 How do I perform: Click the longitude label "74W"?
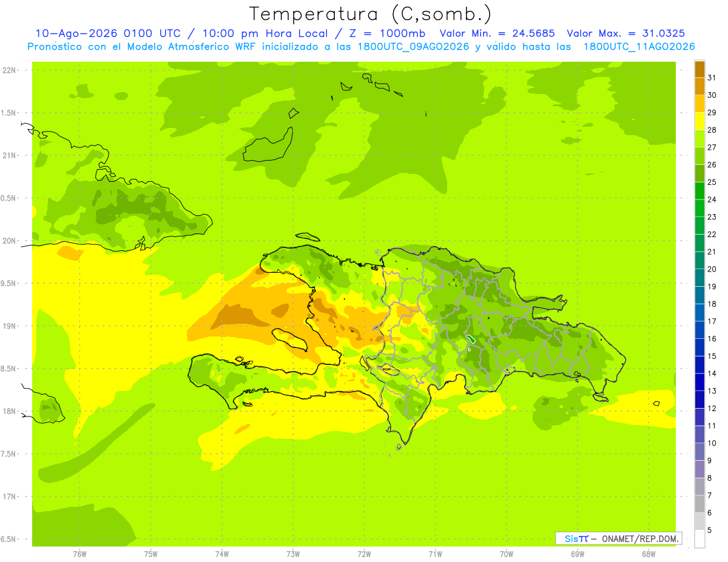coord(222,554)
